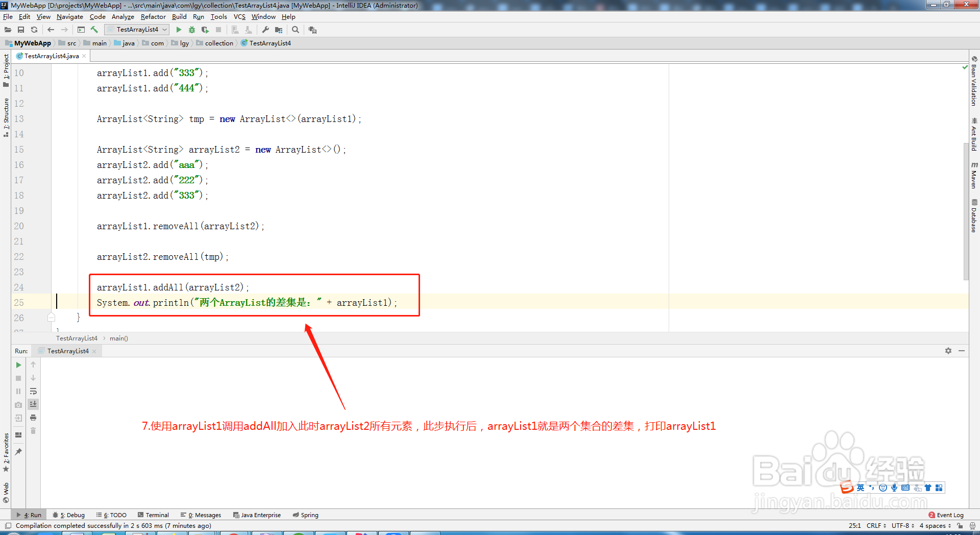Click Restore Layout icon in Run panel
The image size is (980, 535).
[18, 435]
